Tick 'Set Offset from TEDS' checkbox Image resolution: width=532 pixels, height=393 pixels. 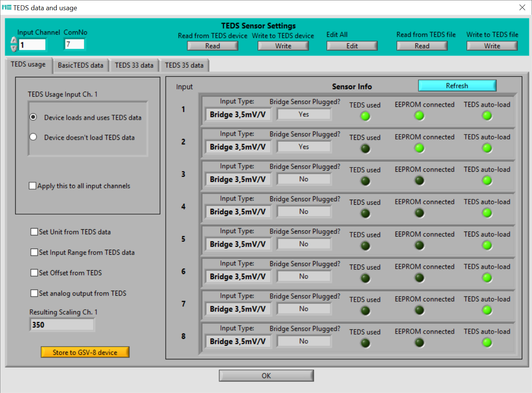[x=34, y=273]
